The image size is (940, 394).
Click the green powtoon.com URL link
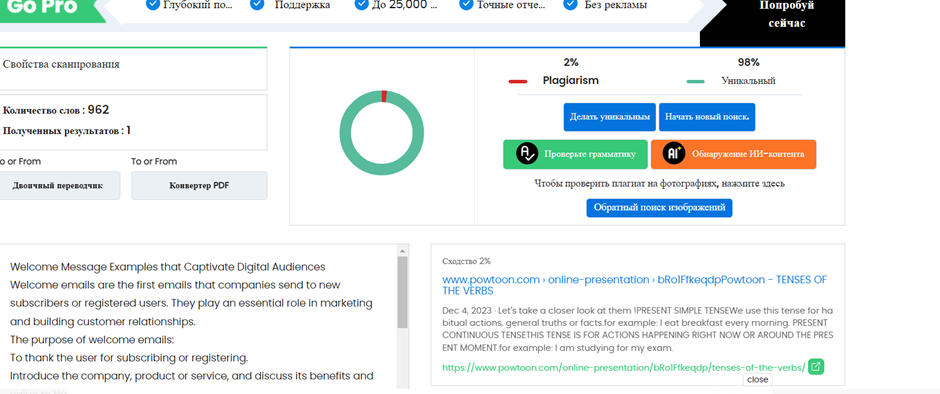point(623,367)
